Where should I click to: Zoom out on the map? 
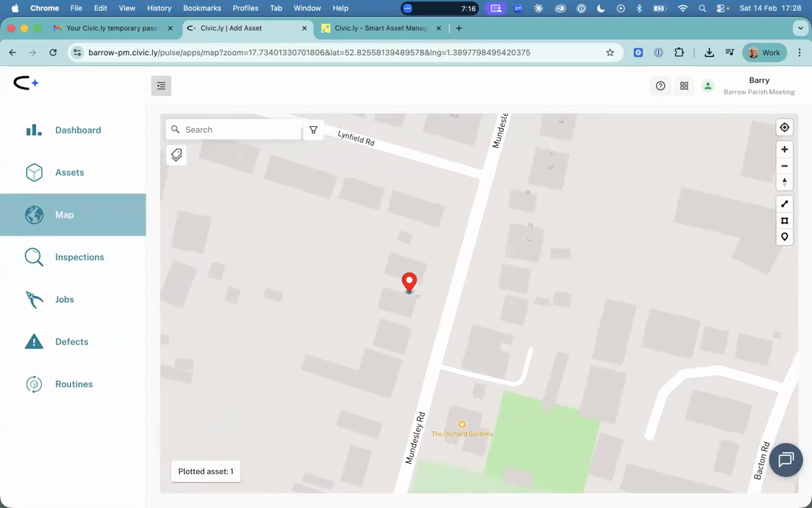click(785, 166)
